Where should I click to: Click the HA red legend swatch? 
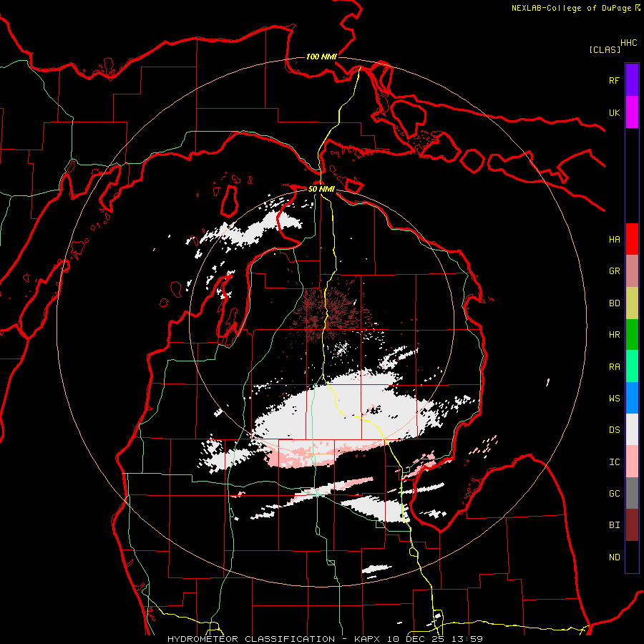632,239
